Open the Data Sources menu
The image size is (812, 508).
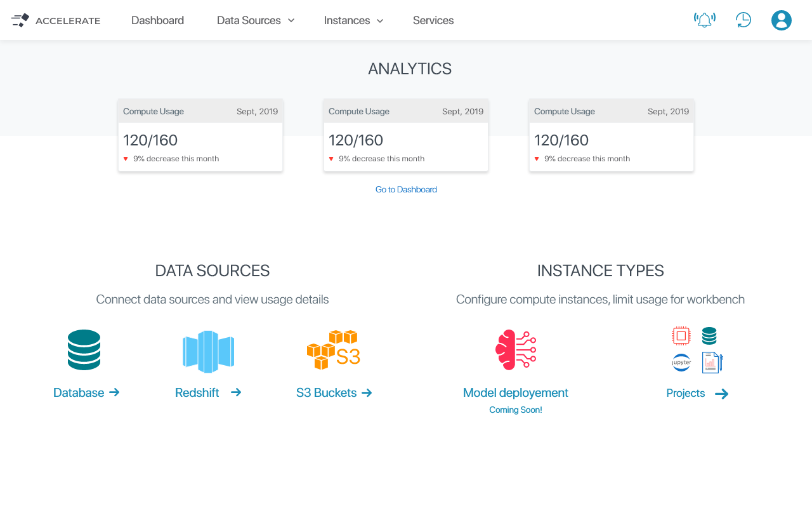pos(249,20)
